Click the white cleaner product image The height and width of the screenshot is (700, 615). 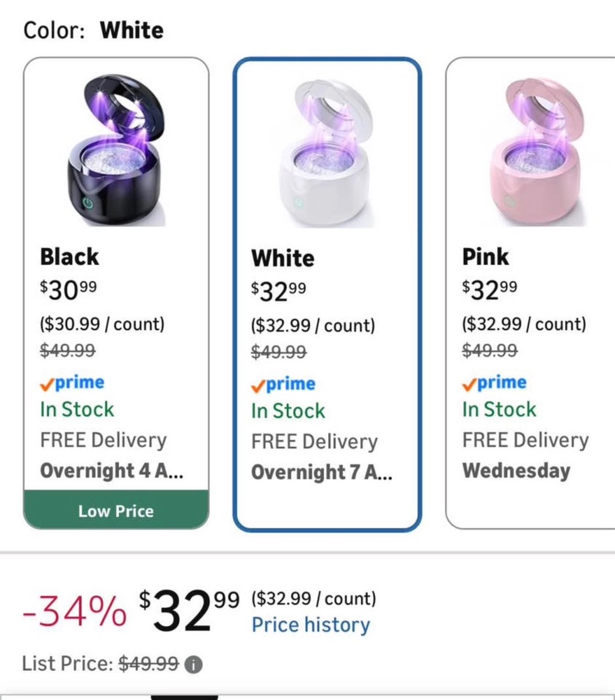point(327,152)
